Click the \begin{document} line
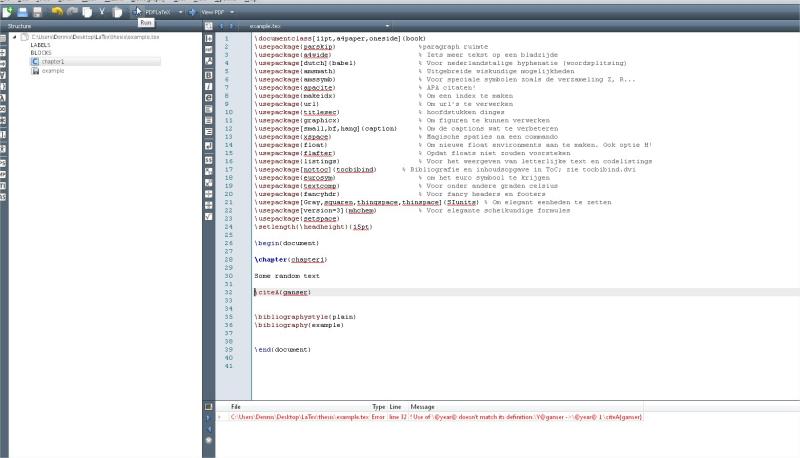This screenshot has width=800, height=458. [287, 243]
